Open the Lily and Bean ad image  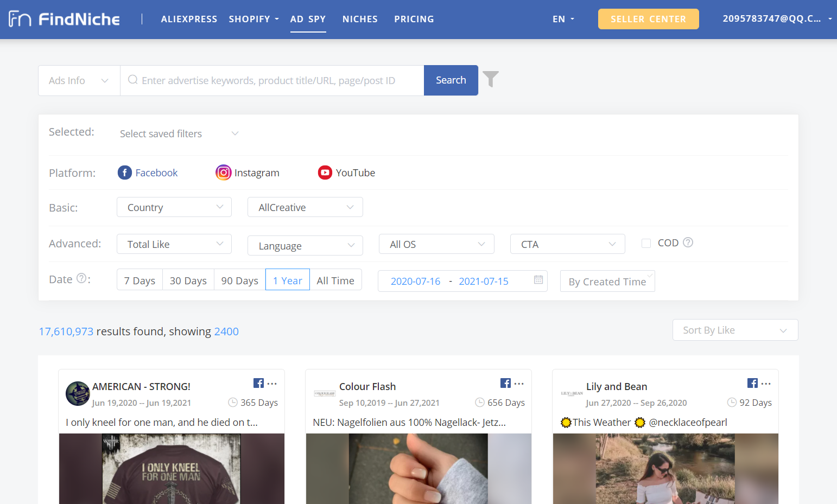coord(665,469)
